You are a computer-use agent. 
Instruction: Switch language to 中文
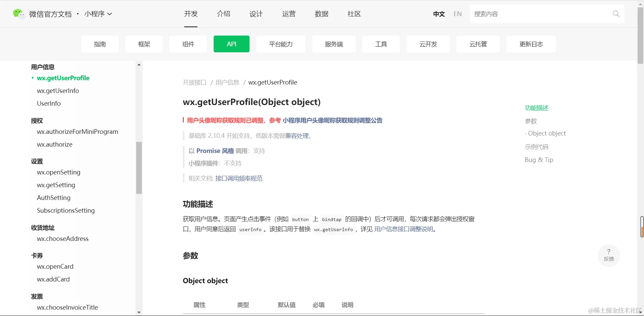point(439,14)
